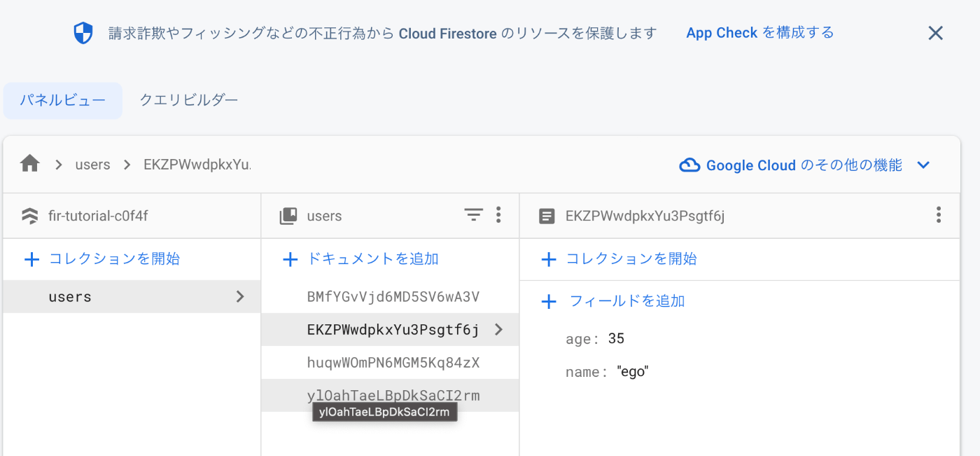Click ドキュメントを追加 button
This screenshot has width=980, height=456.
click(360, 259)
